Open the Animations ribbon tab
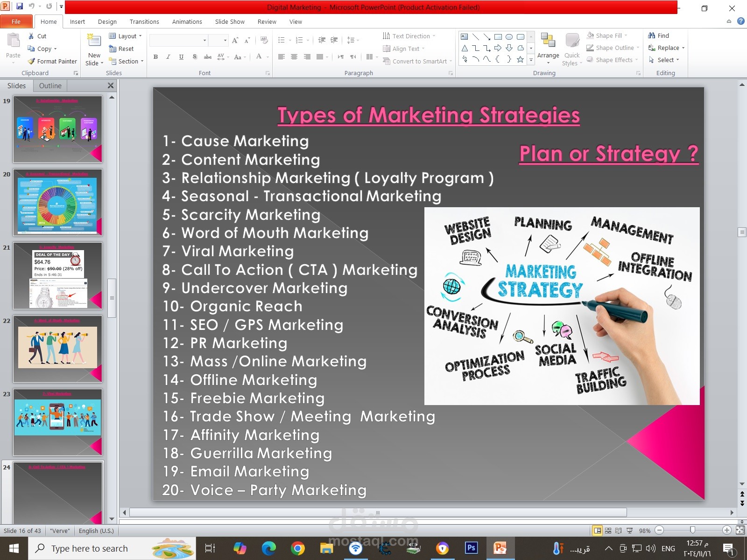The image size is (747, 560). [x=187, y=21]
